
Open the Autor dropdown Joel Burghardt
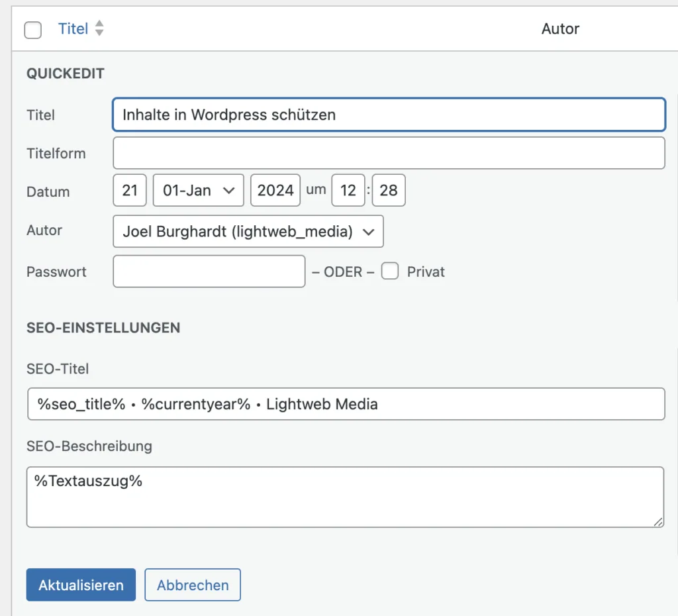248,231
